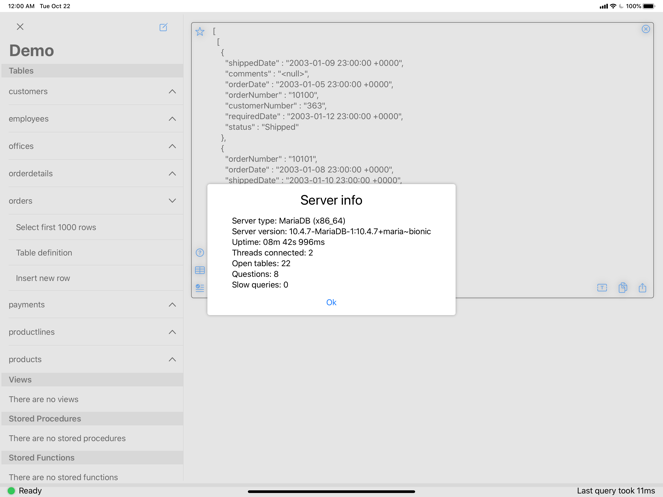
Task: Select the orders table name
Action: [20, 200]
